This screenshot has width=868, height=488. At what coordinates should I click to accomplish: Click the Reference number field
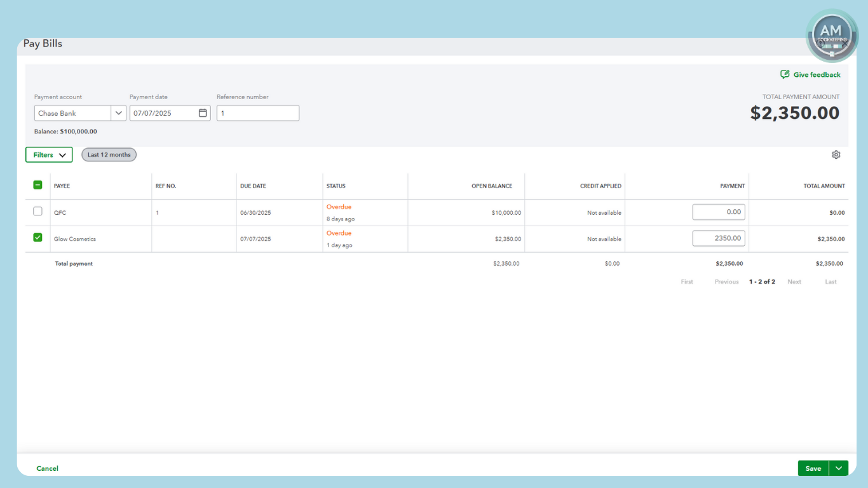[257, 113]
